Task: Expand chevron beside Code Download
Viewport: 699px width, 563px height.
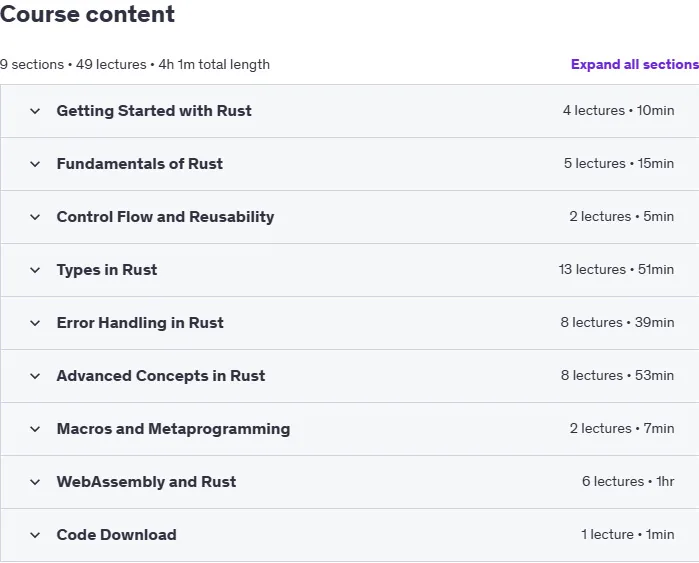Action: 35,535
